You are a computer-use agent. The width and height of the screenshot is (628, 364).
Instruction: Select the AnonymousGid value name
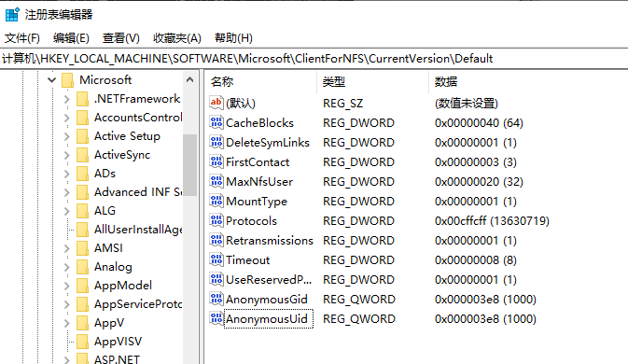267,299
